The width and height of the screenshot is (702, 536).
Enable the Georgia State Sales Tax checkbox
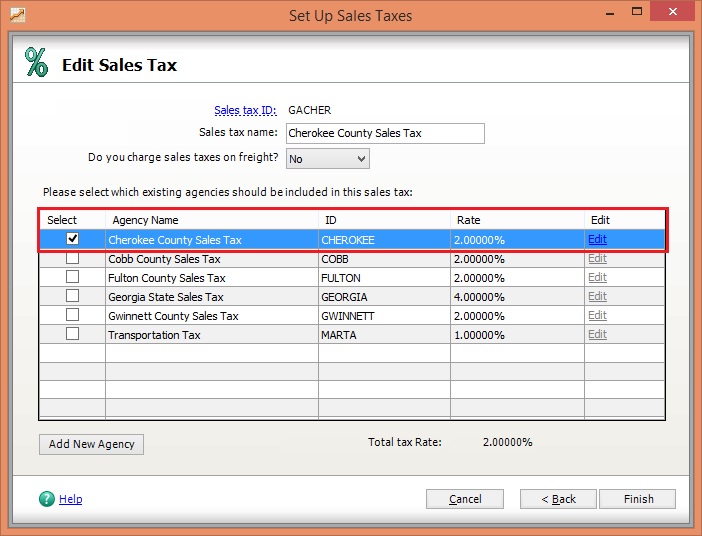tap(72, 297)
